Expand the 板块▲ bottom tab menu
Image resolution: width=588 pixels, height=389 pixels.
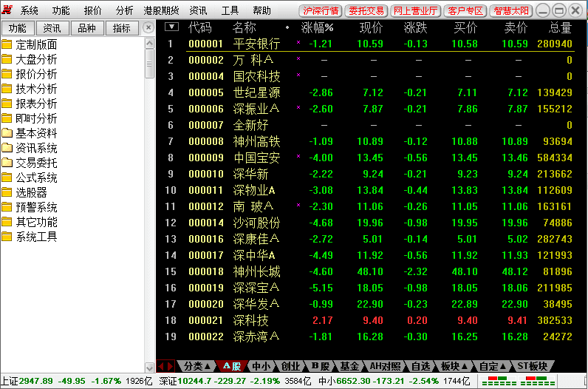(x=454, y=366)
